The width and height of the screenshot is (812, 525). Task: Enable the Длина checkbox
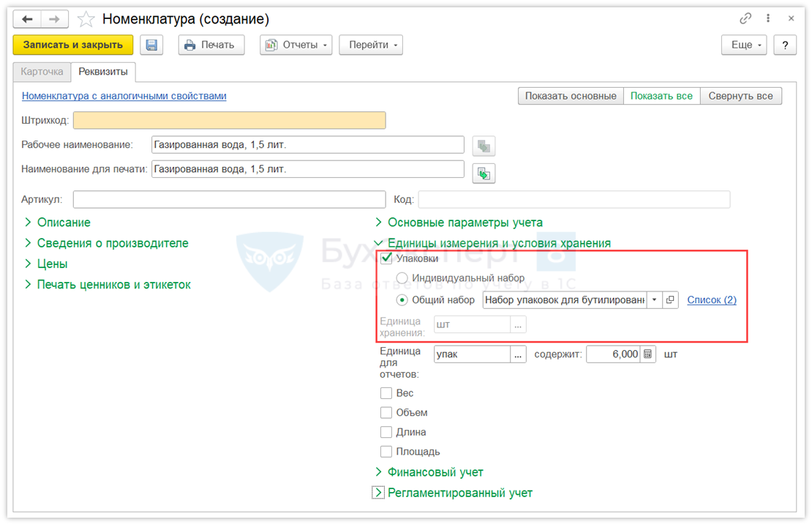tap(386, 432)
